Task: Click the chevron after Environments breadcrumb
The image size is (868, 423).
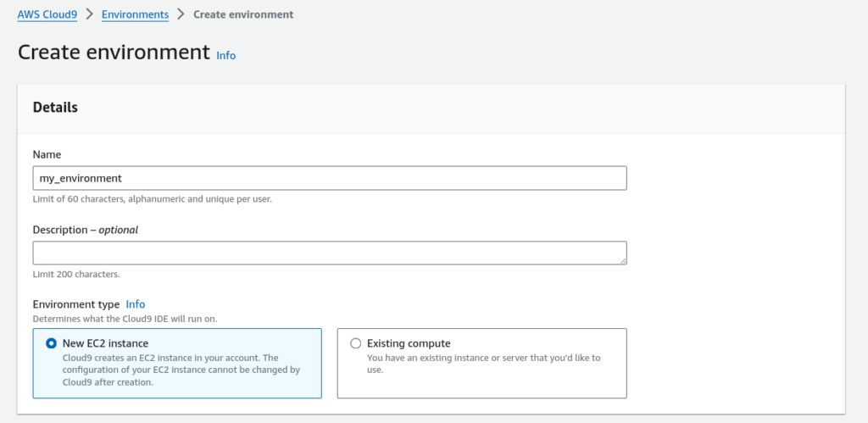Action: point(181,14)
